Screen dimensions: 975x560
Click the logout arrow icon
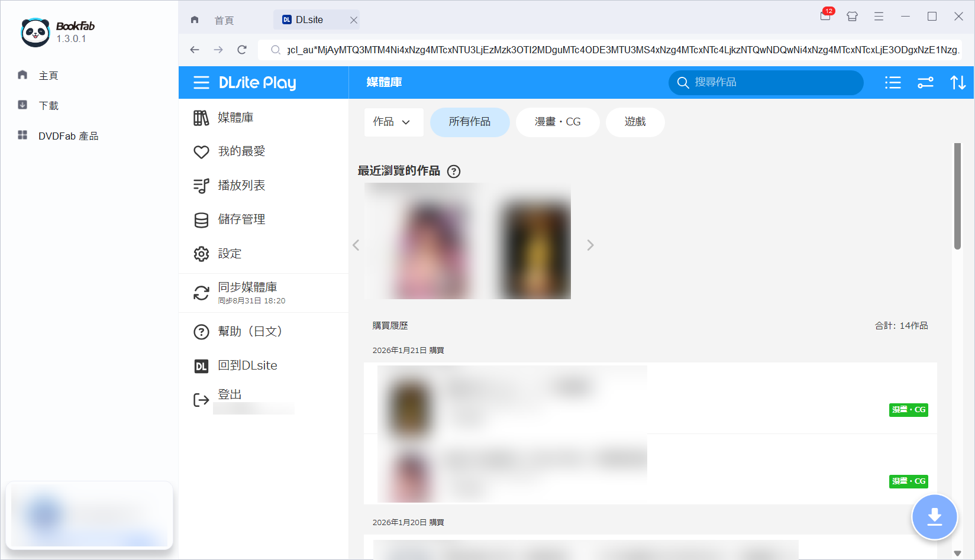click(x=201, y=400)
